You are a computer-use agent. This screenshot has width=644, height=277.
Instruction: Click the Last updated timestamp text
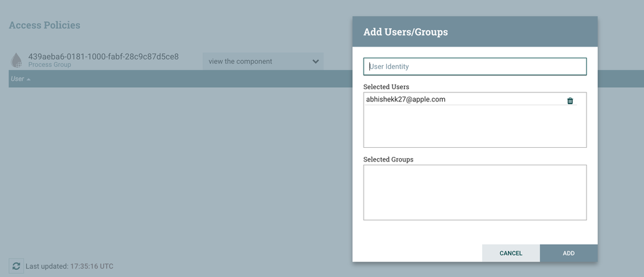[70, 266]
